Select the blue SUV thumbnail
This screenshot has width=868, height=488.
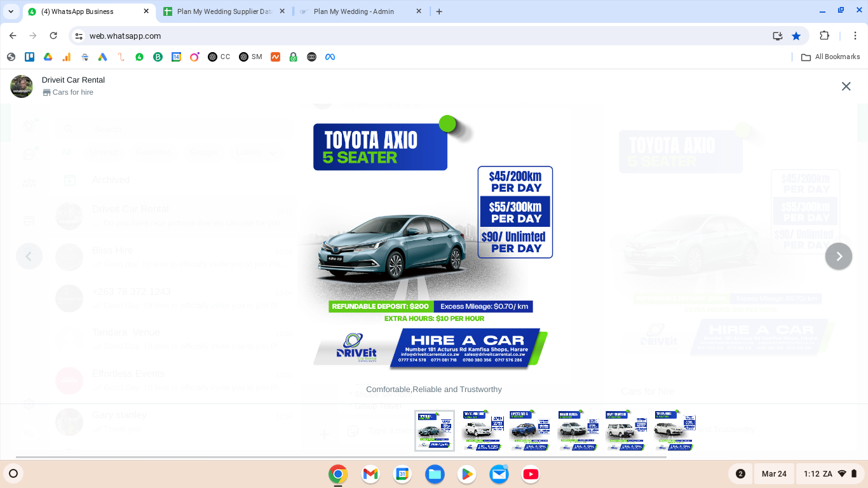click(529, 430)
